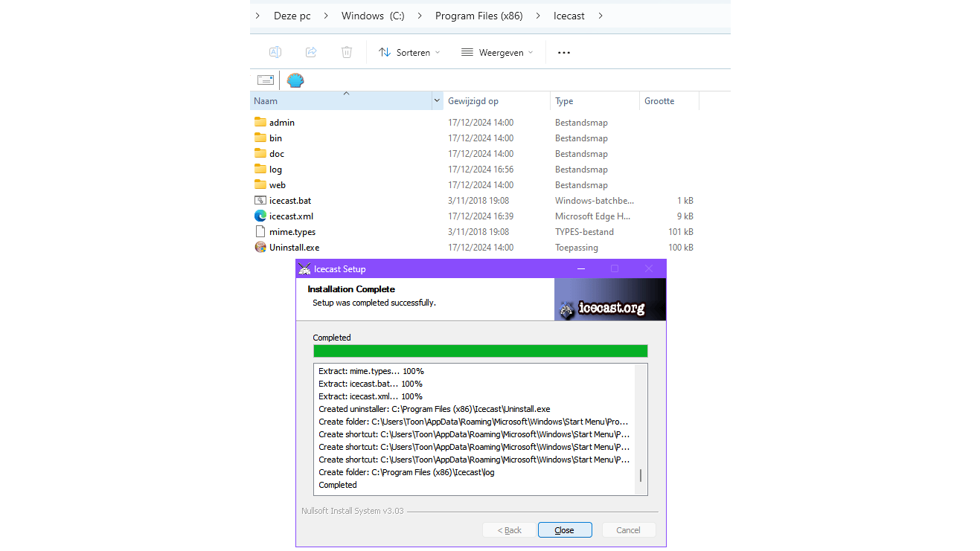Select the icecast.bat batch file icon
Screen dimensions: 980x551
[x=260, y=200]
